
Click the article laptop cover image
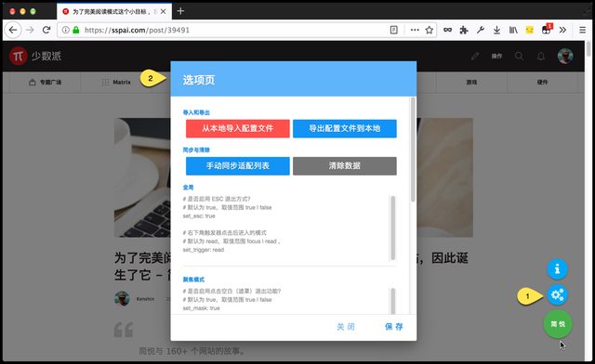point(142,177)
